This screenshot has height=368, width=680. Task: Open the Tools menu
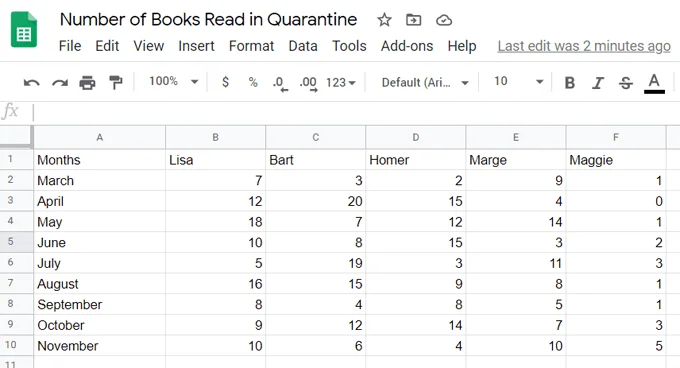[x=349, y=46]
